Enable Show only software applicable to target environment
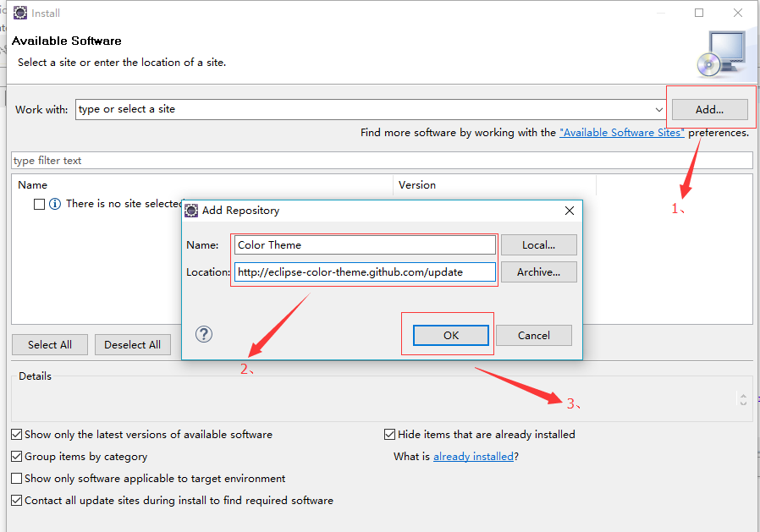This screenshot has height=532, width=760. tap(16, 479)
